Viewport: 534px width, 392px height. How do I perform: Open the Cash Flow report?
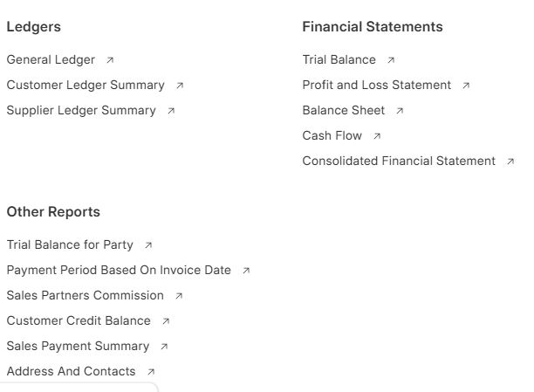pos(331,136)
